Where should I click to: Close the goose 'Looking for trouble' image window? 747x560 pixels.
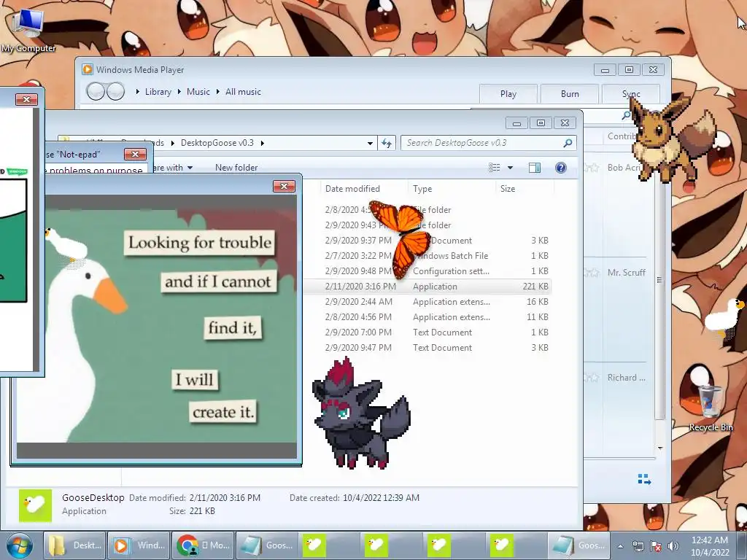coord(284,186)
